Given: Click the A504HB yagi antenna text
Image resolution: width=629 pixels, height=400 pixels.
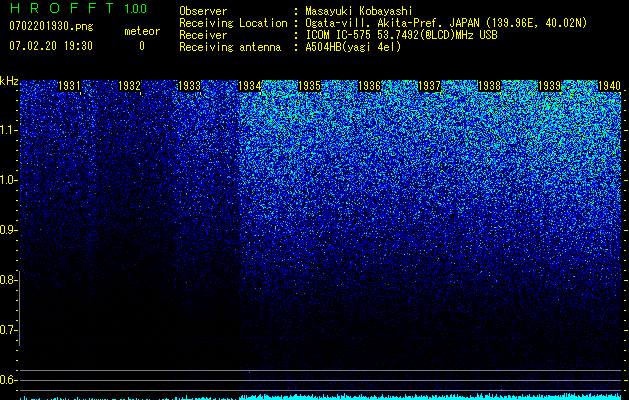Looking at the screenshot, I should (x=353, y=47).
